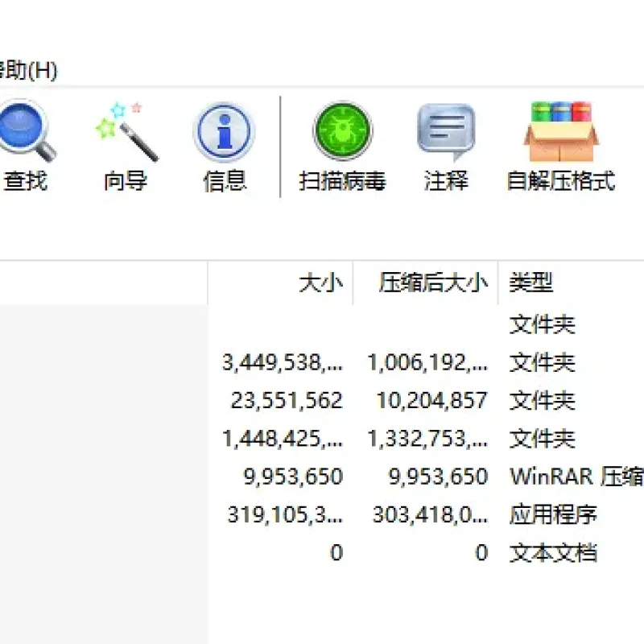Select size value 319,105,3...
The height and width of the screenshot is (644, 644).
tap(285, 514)
